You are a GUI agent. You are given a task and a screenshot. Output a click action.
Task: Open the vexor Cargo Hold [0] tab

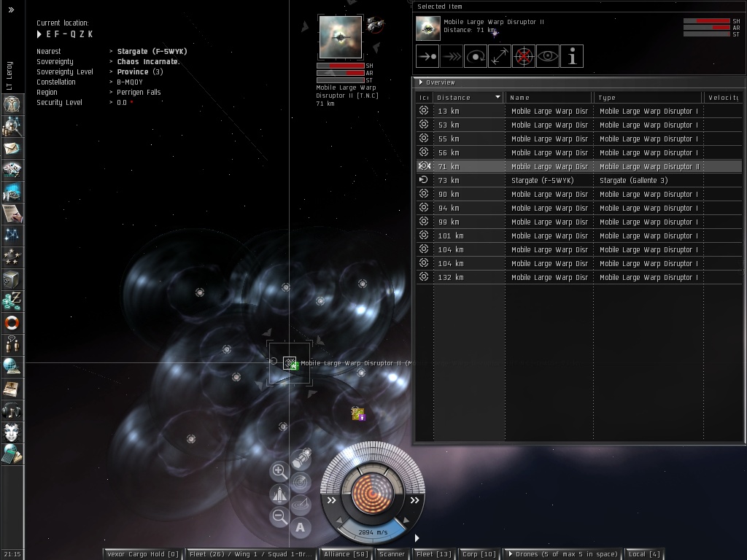(142, 554)
